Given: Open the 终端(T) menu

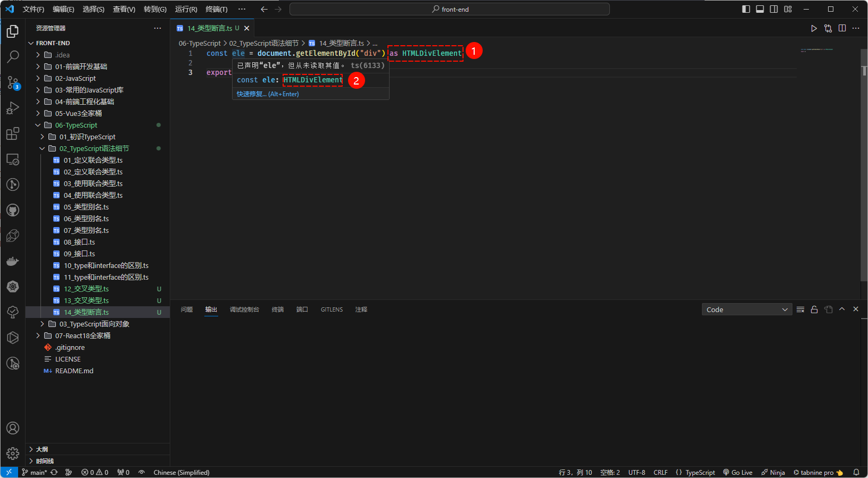Looking at the screenshot, I should point(216,9).
